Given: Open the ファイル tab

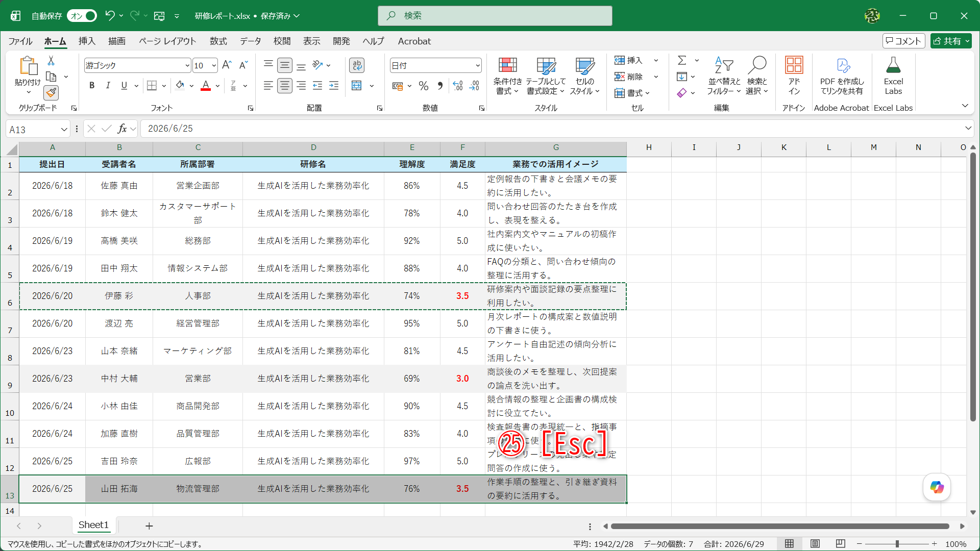Looking at the screenshot, I should [20, 41].
